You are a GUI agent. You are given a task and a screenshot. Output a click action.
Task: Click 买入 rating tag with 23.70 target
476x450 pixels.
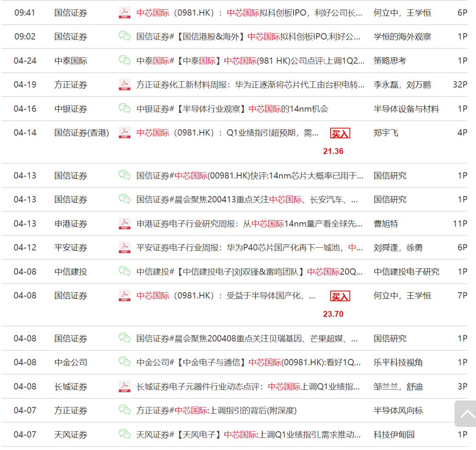tap(340, 296)
